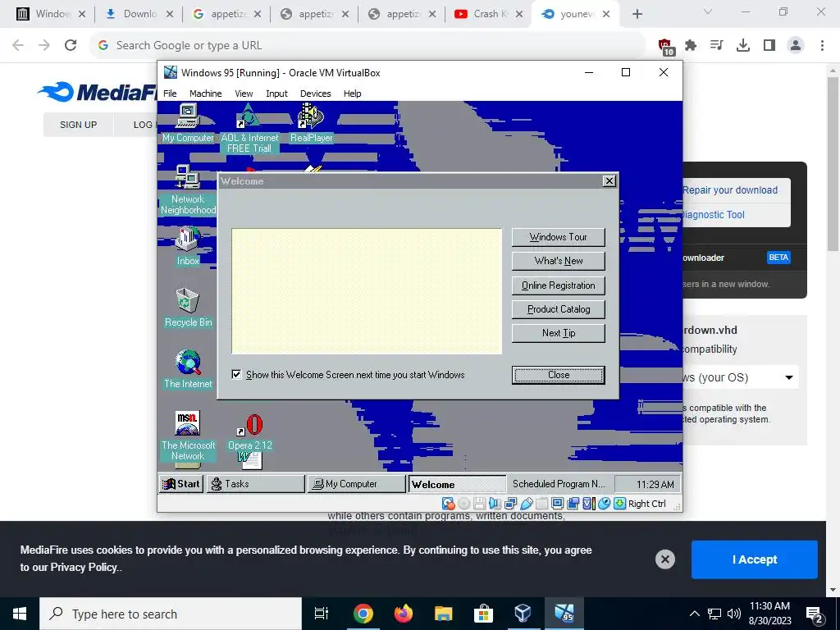Screen dimensions: 840x630
Task: Open VirtualBox View menu
Action: [x=244, y=94]
